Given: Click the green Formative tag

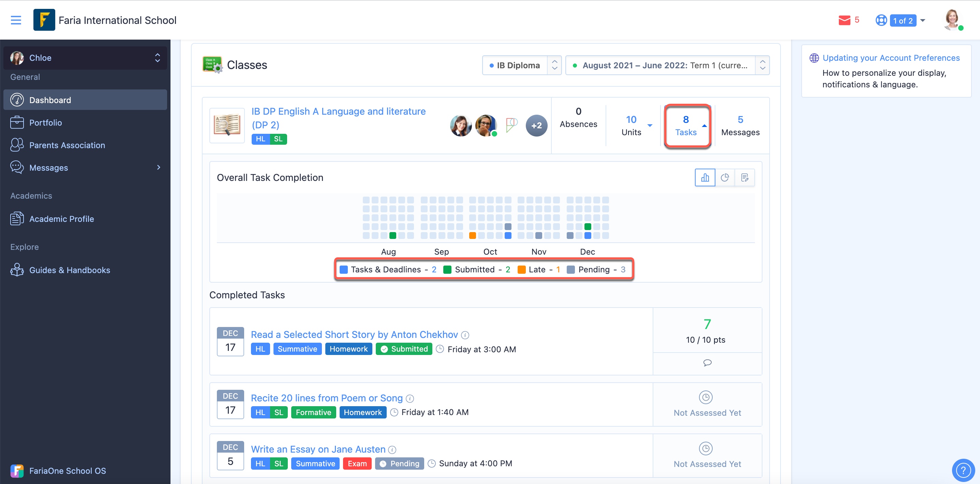Looking at the screenshot, I should click(313, 412).
